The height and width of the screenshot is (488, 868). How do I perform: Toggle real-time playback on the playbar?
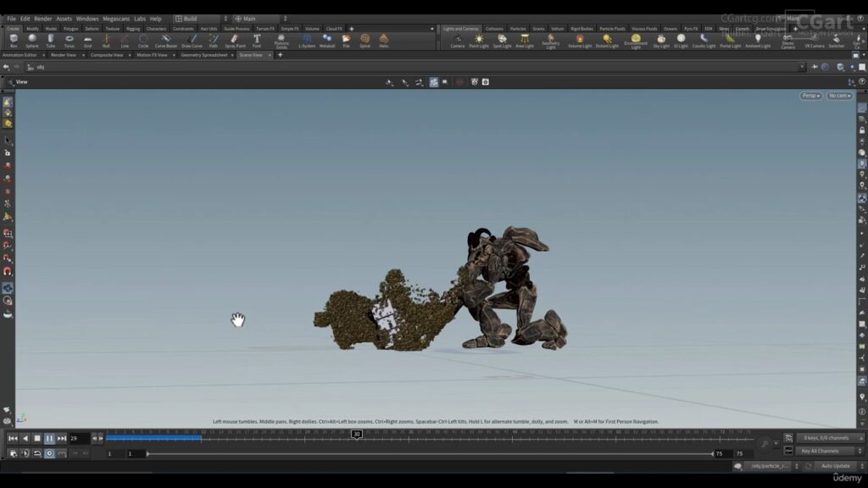[49, 453]
